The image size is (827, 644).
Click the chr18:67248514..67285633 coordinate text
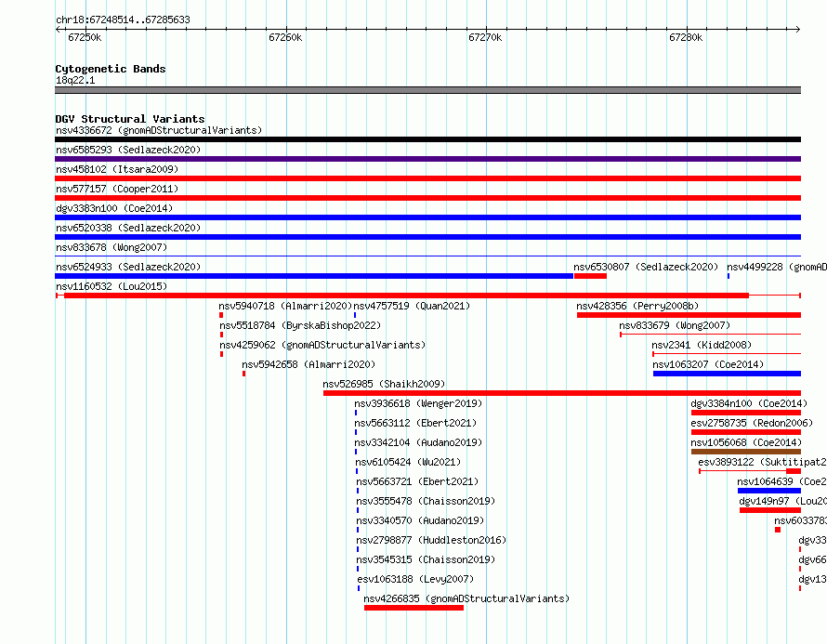(x=123, y=20)
